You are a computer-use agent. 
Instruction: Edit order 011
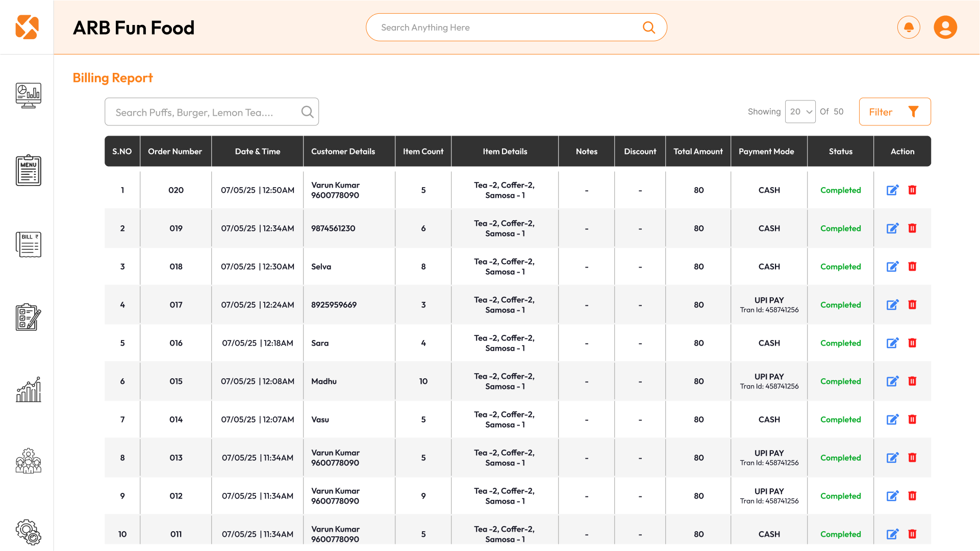pos(892,534)
